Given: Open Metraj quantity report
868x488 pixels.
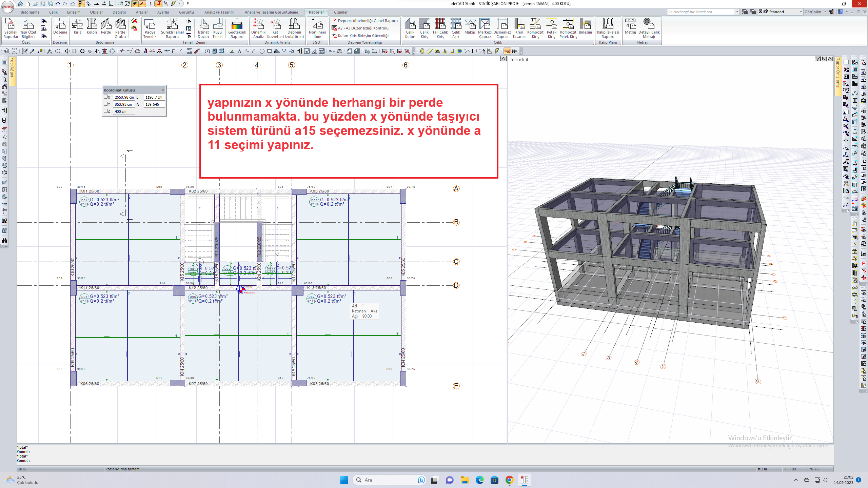Looking at the screenshot, I should (630, 26).
